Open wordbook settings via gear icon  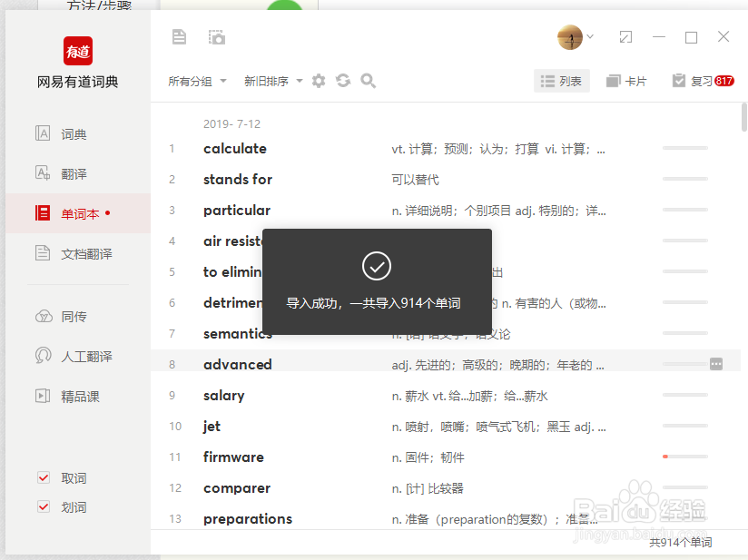point(319,81)
